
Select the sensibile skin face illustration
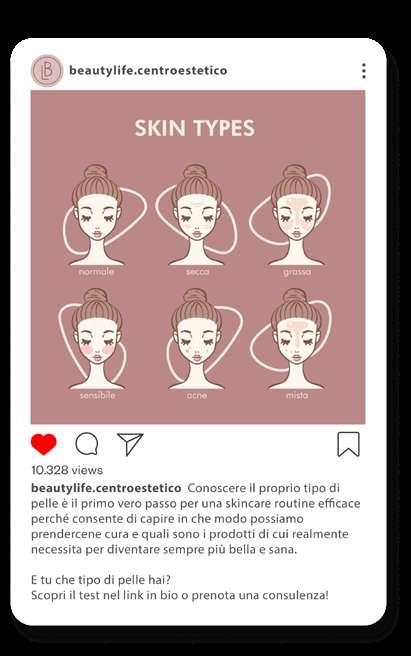97,339
